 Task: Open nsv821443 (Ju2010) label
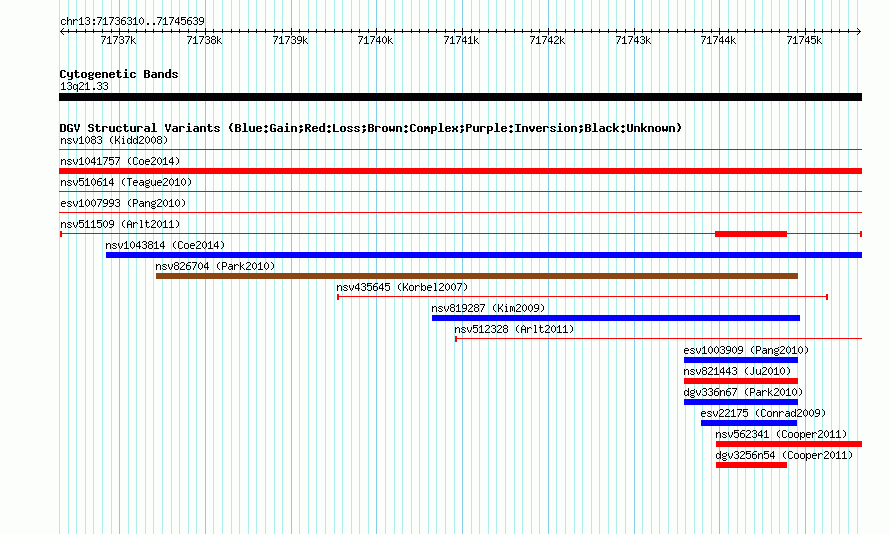click(737, 371)
